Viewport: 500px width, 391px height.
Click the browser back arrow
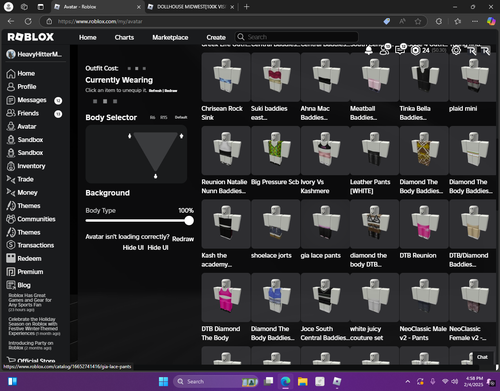click(x=11, y=21)
